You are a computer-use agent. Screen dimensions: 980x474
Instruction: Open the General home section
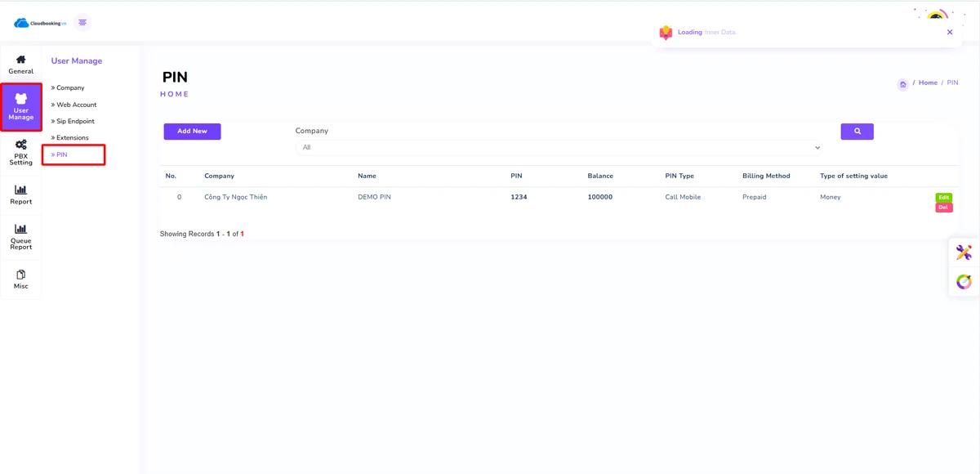click(21, 64)
